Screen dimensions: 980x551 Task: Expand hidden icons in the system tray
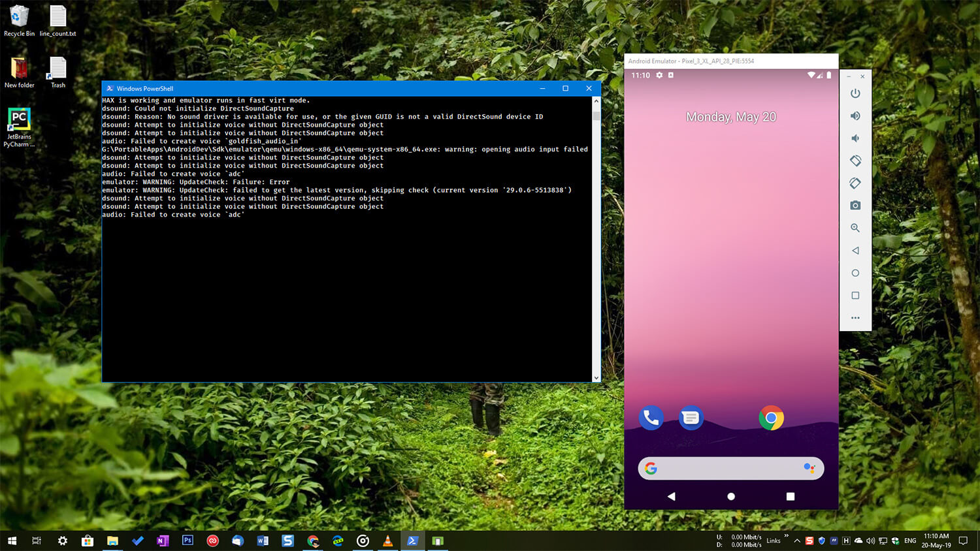pos(796,541)
